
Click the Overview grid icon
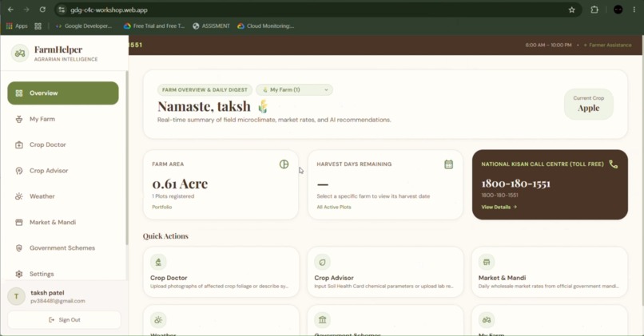point(19,93)
